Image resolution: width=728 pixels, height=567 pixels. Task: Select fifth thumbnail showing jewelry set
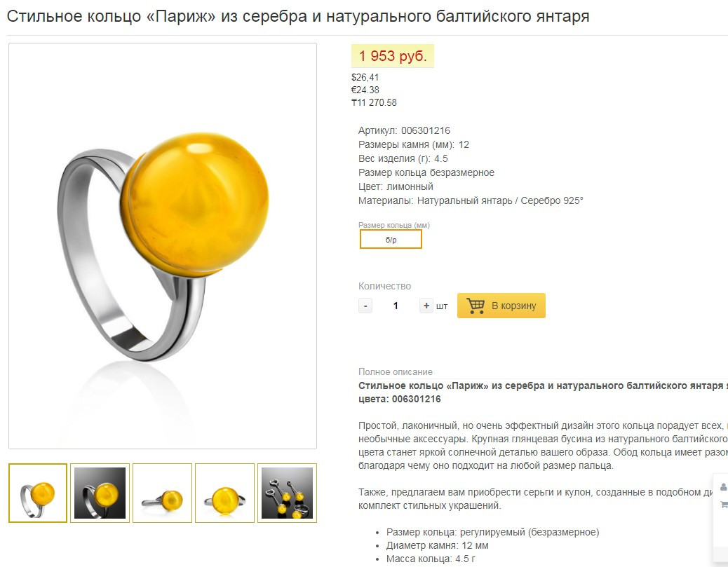pos(287,493)
